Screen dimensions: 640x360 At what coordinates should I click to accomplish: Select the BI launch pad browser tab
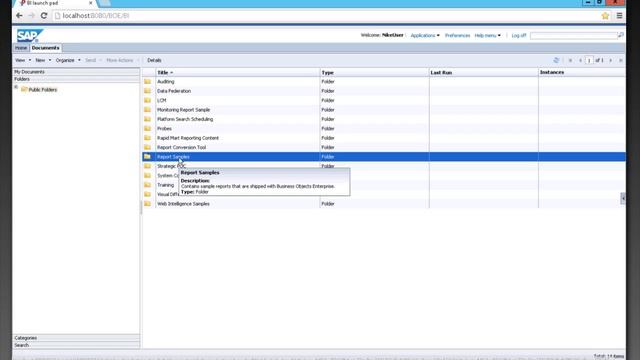(x=55, y=4)
